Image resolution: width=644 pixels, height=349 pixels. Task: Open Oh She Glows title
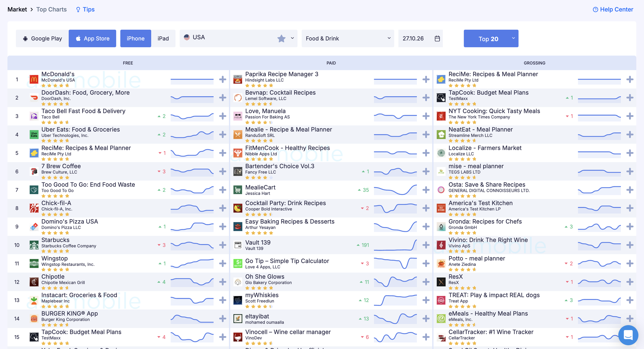pyautogui.click(x=265, y=277)
